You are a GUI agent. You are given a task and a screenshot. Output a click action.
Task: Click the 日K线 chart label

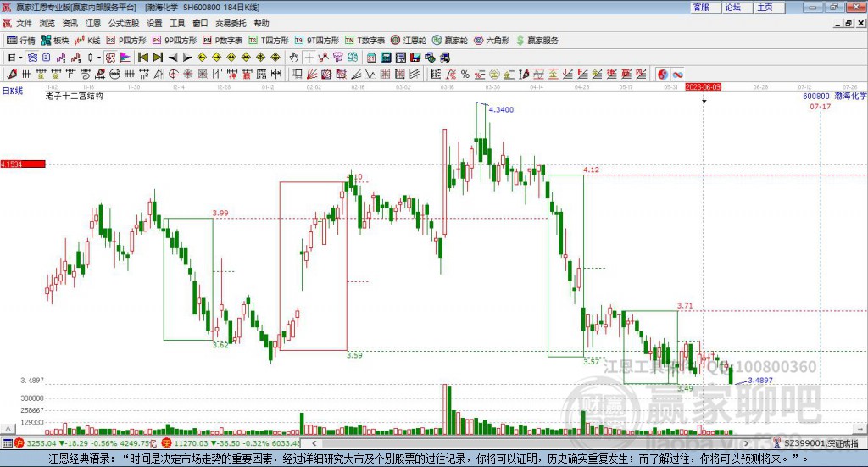(x=13, y=92)
